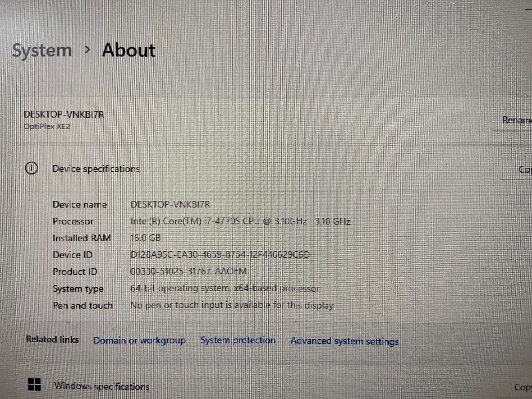Click the Installed RAM label

click(x=82, y=238)
